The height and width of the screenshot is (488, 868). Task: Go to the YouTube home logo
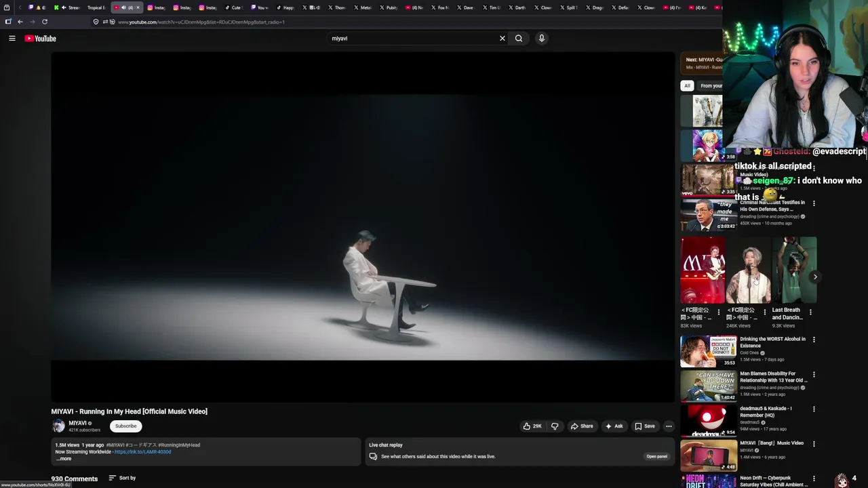click(x=40, y=39)
